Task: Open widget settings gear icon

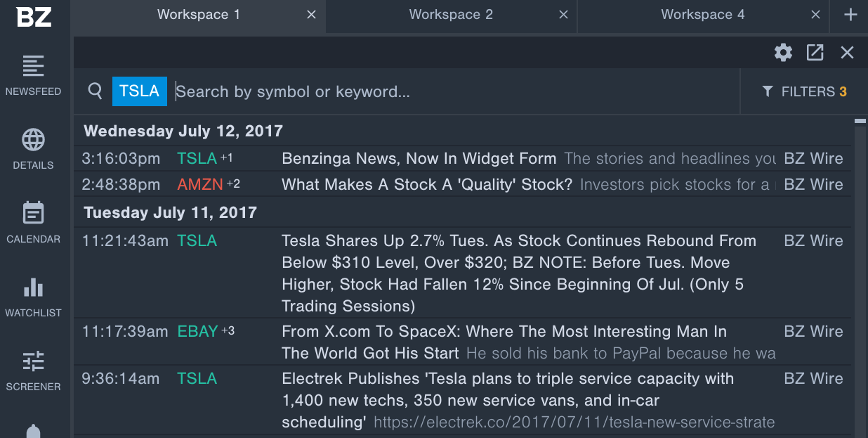Action: click(783, 53)
